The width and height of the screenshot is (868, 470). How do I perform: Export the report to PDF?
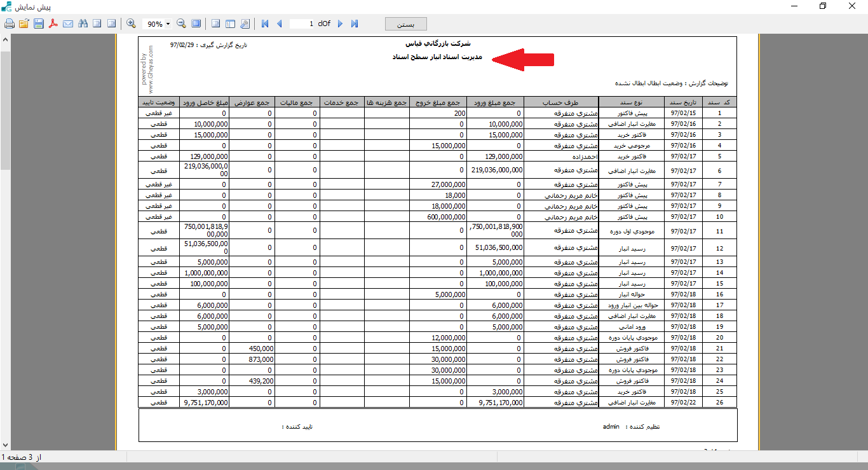[x=53, y=24]
